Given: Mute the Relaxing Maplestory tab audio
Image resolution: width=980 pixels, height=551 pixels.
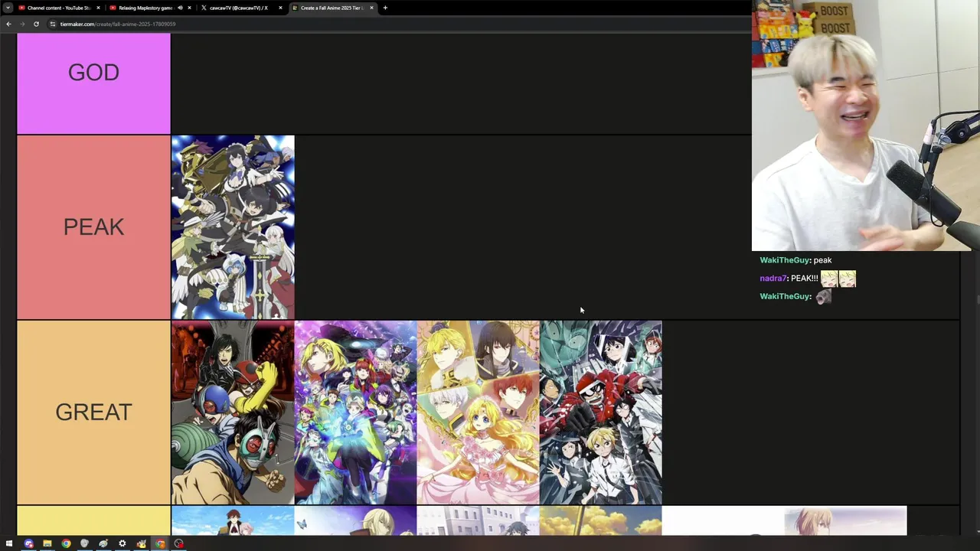Looking at the screenshot, I should pos(180,8).
